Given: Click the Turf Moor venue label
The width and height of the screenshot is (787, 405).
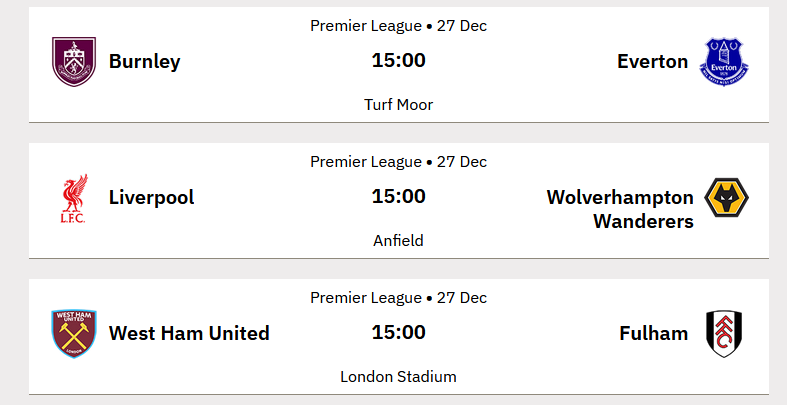Looking at the screenshot, I should pos(398,104).
